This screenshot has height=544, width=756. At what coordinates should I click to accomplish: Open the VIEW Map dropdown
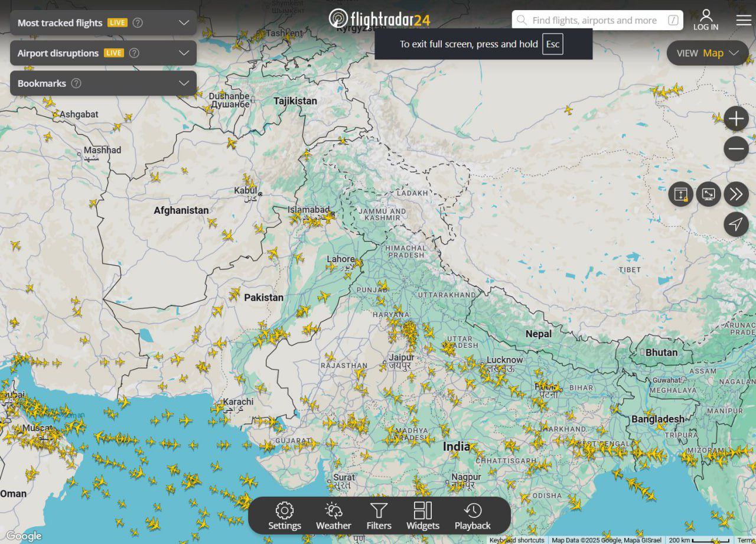point(708,53)
